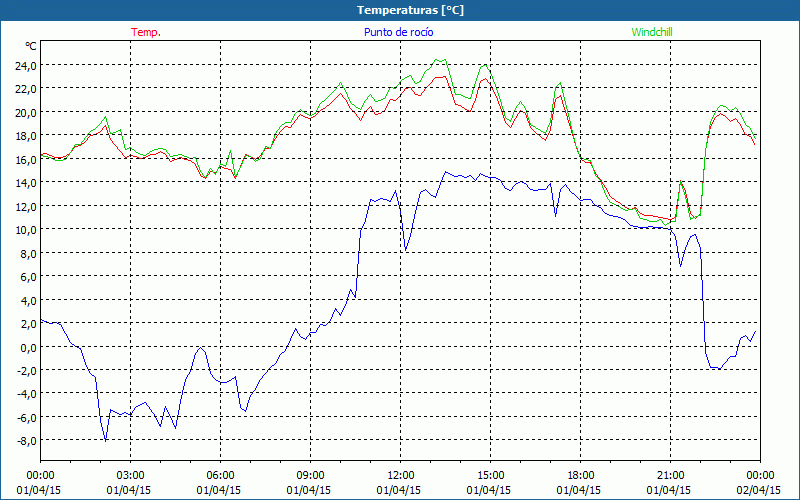Click the -2,0 y-axis value
Screen dimensions: 800x500
27,370
